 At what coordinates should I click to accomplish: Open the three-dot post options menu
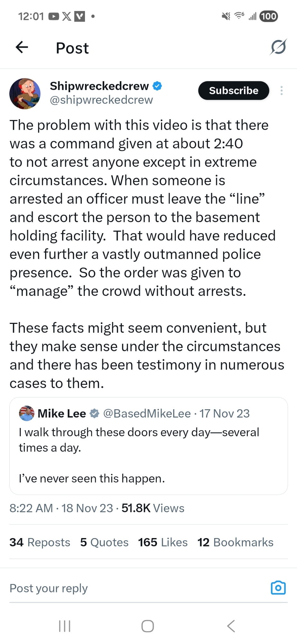tap(282, 90)
